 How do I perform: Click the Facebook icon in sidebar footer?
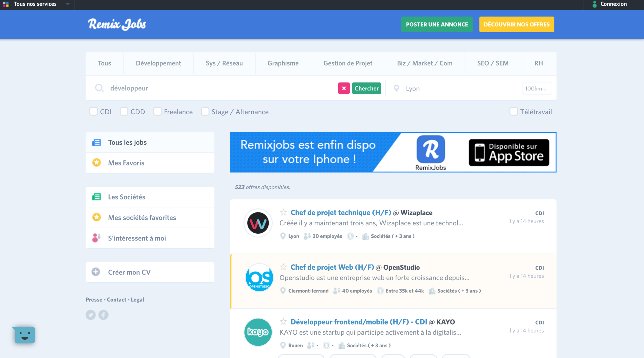tap(103, 315)
